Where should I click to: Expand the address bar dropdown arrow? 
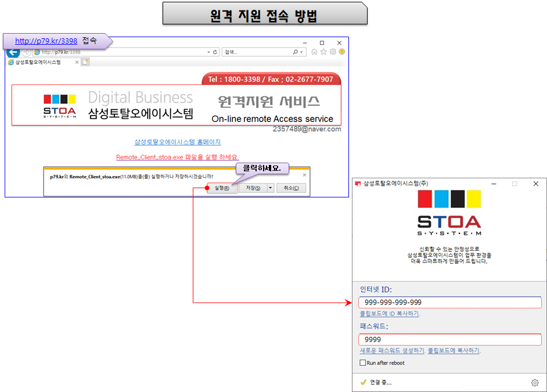point(209,52)
